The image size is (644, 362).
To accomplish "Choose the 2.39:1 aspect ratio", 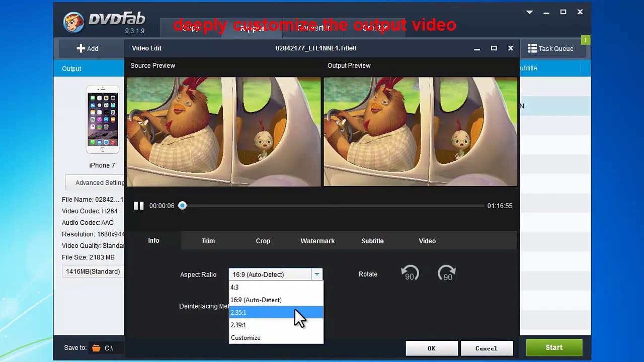I will (276, 325).
